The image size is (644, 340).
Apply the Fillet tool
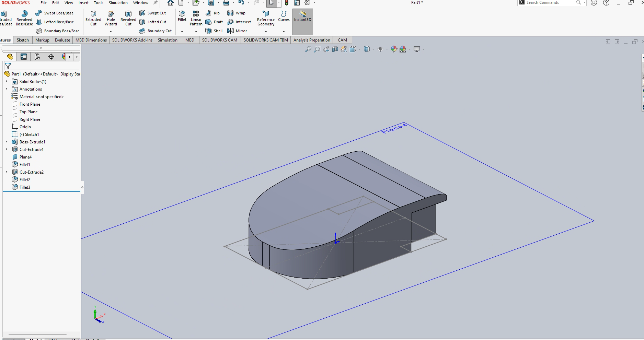[182, 16]
